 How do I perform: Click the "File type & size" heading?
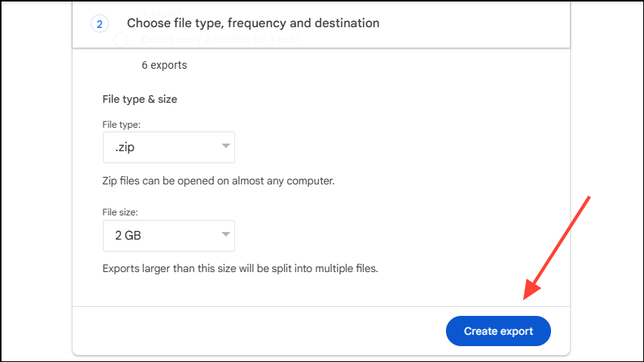pos(140,99)
